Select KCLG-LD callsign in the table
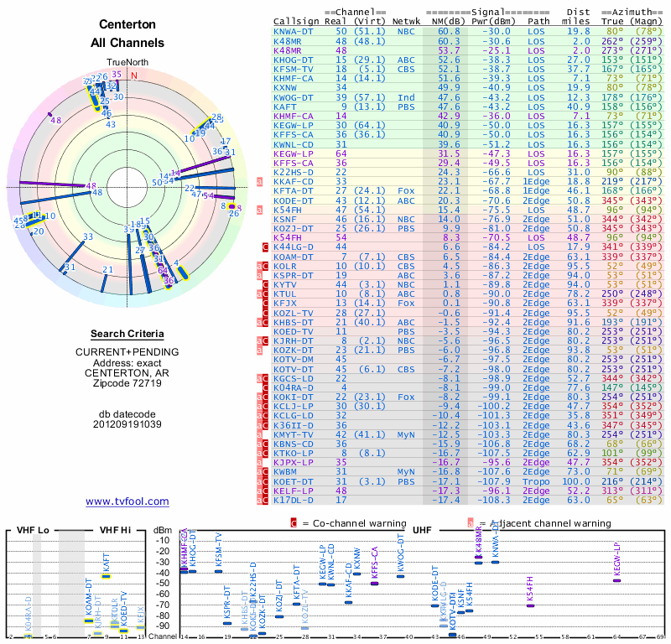The image size is (671, 644). [x=294, y=416]
